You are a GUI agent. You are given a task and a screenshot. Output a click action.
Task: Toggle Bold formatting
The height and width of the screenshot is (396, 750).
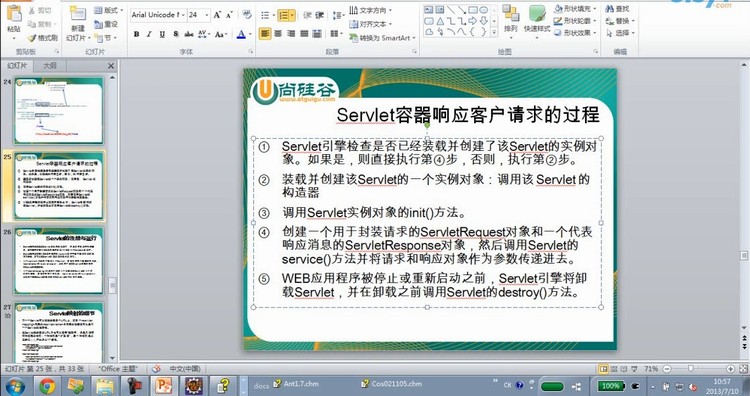(137, 34)
